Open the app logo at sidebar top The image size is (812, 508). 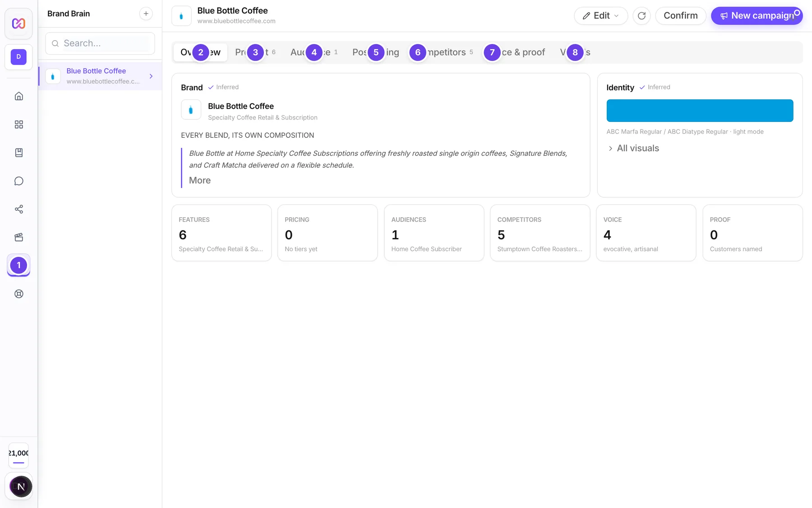coord(18,23)
